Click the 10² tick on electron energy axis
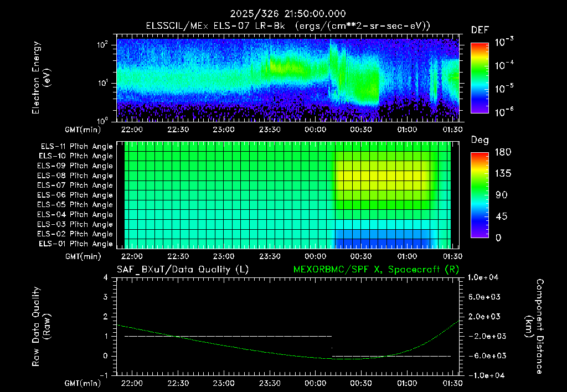567x392 pixels. coord(103,45)
